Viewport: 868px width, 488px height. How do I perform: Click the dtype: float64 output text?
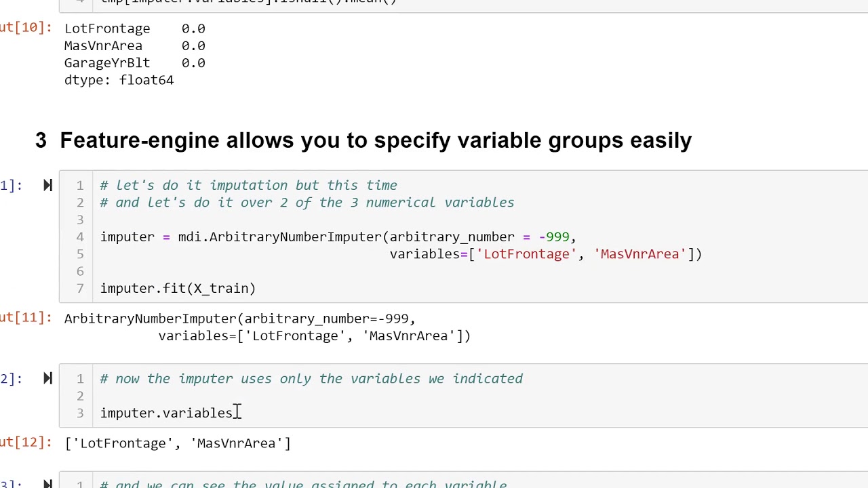tap(119, 80)
